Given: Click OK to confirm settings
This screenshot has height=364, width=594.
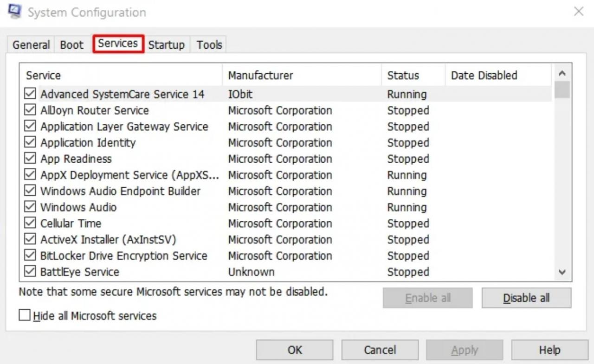Looking at the screenshot, I should pyautogui.click(x=294, y=350).
